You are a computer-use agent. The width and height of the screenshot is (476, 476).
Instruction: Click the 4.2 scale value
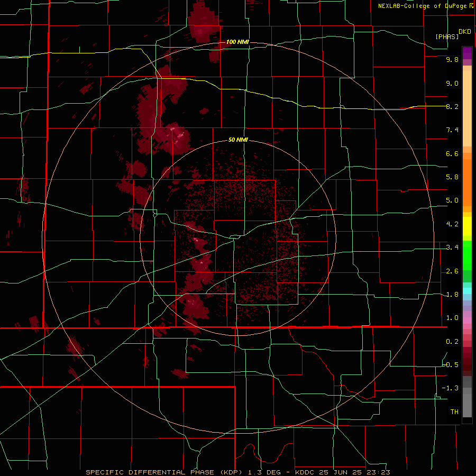(x=452, y=224)
